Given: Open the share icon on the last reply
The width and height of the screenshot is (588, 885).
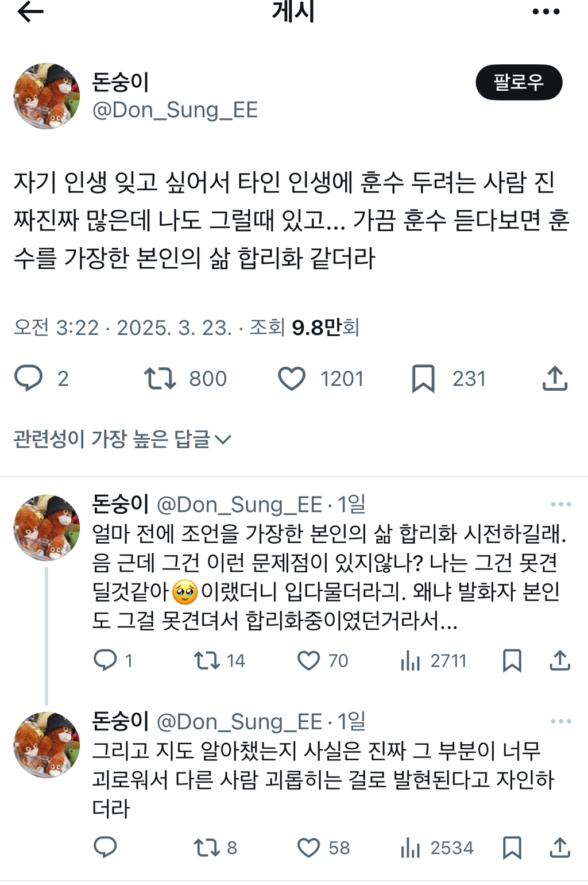Looking at the screenshot, I should point(560,847).
